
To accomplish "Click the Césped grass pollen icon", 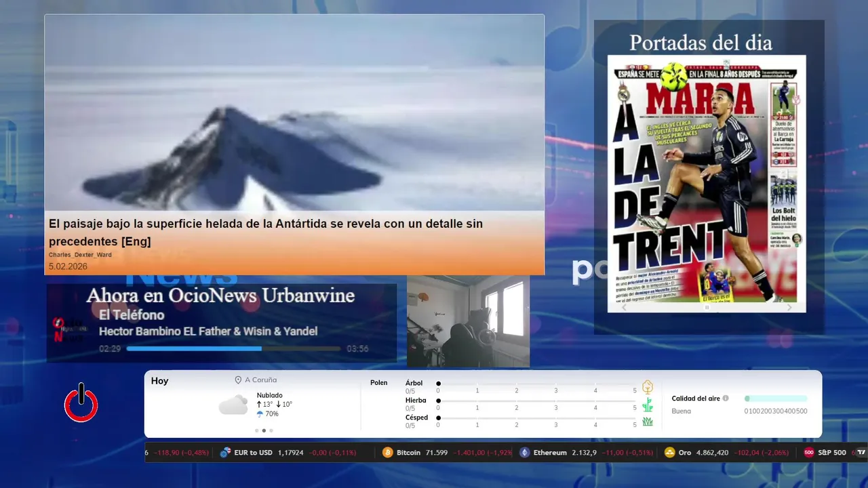I will pos(648,422).
